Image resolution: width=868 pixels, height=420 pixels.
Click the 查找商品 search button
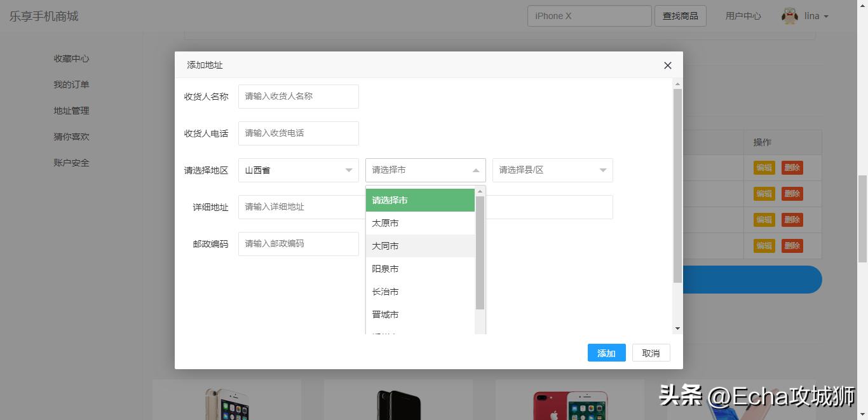(680, 16)
